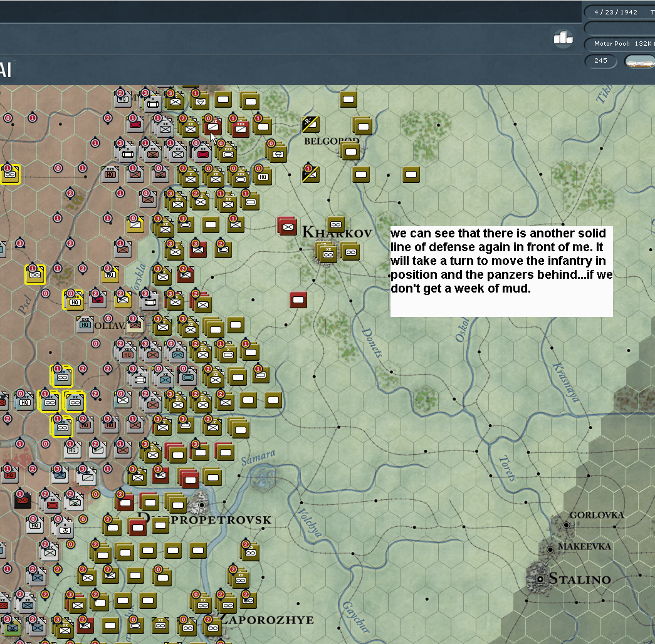
Task: Select red infantry counter left of Kharkov label
Action: tap(288, 226)
